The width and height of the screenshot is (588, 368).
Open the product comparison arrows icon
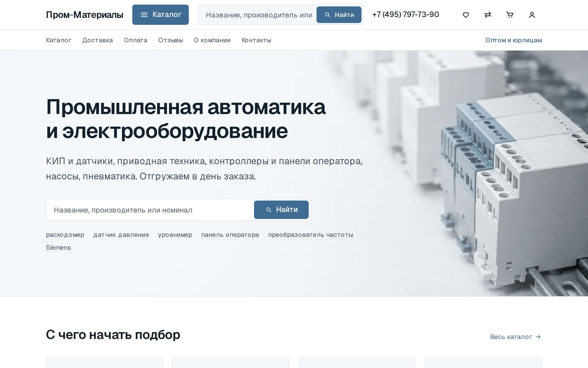click(488, 15)
